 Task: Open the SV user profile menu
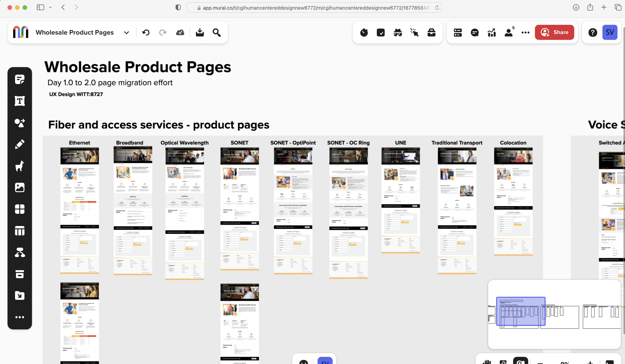(609, 32)
